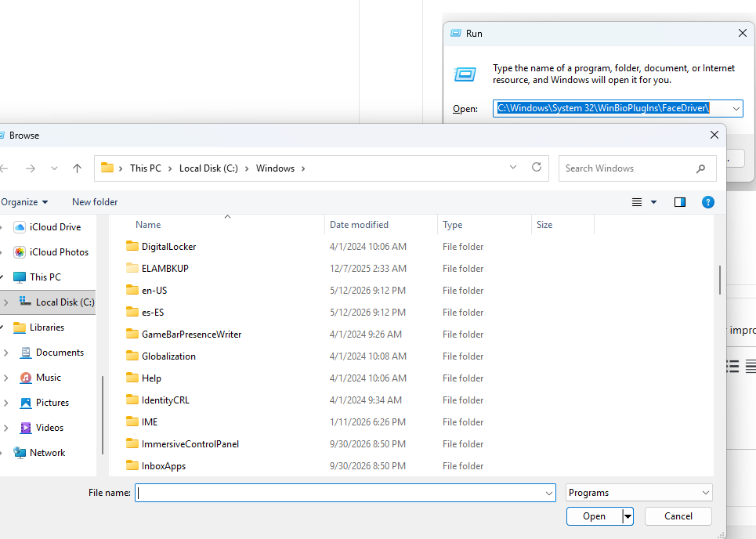Click the file list vertical scrollbar thumb
The width and height of the screenshot is (756, 539).
[720, 280]
